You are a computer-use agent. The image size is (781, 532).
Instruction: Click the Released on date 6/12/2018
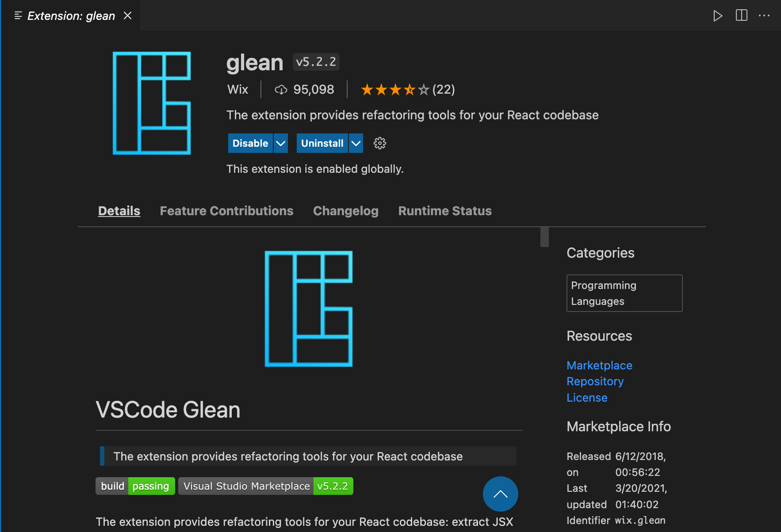click(641, 464)
